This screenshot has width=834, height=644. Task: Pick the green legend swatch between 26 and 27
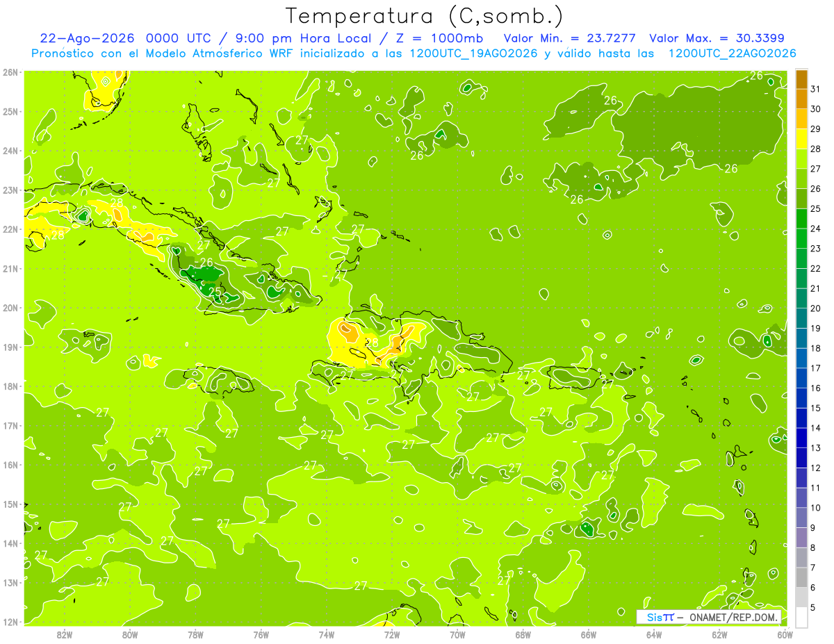(x=801, y=179)
